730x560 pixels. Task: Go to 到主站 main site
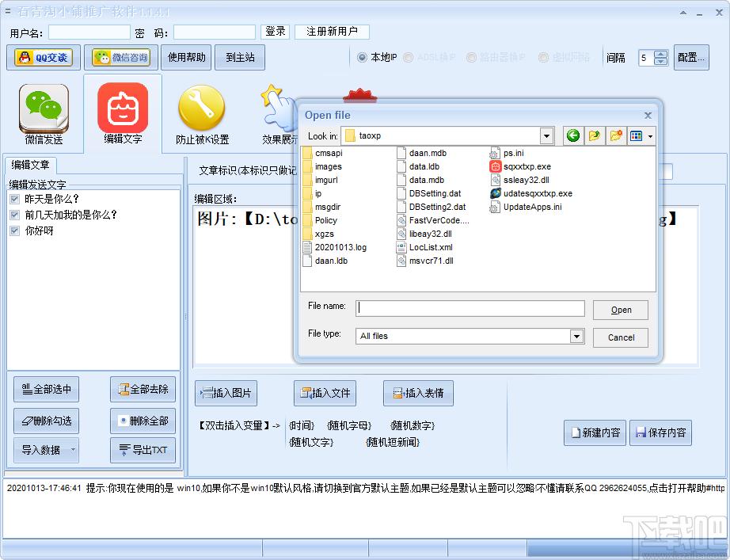pyautogui.click(x=240, y=57)
